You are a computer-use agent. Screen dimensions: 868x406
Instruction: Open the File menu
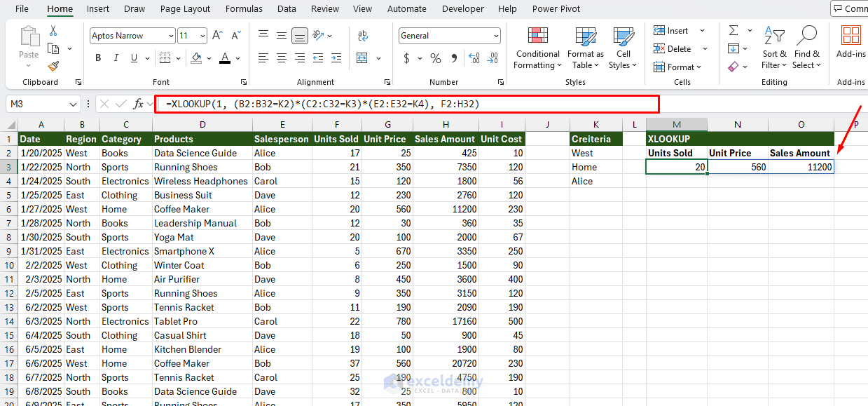(22, 8)
